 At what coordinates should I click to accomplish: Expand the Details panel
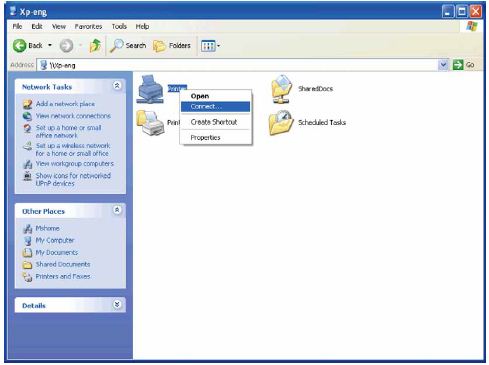(x=117, y=305)
